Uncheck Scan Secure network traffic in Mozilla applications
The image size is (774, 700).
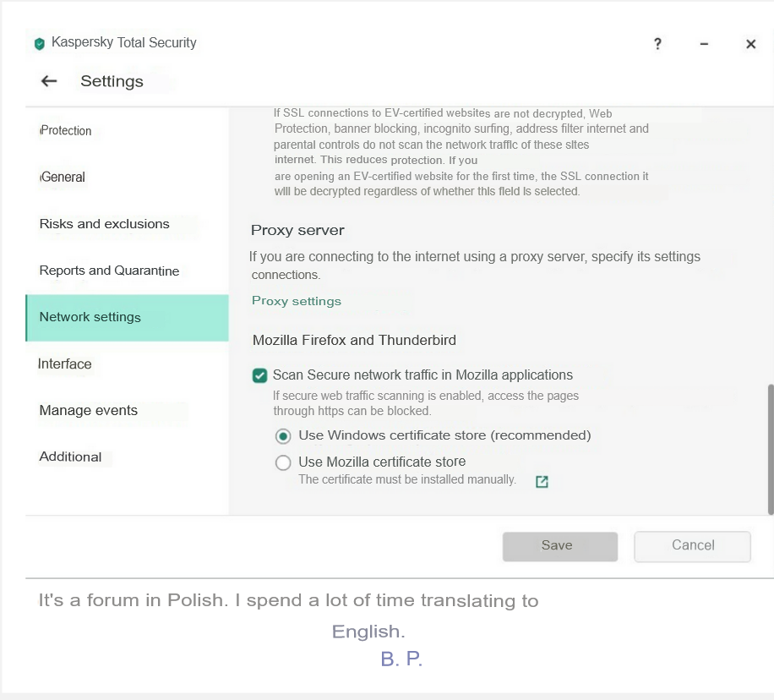(260, 375)
